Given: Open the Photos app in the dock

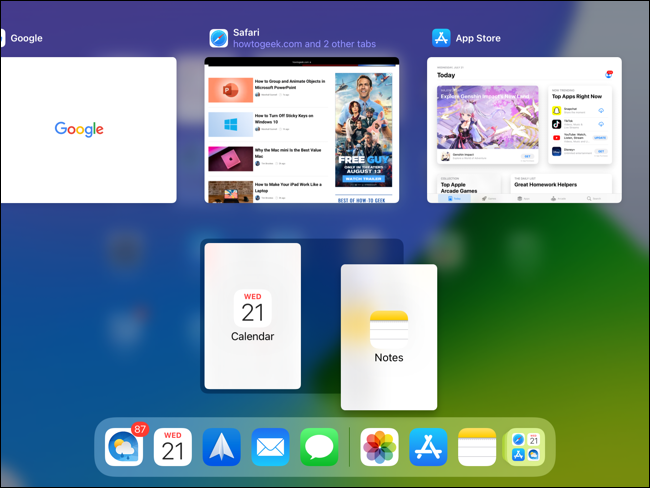Looking at the screenshot, I should (379, 447).
